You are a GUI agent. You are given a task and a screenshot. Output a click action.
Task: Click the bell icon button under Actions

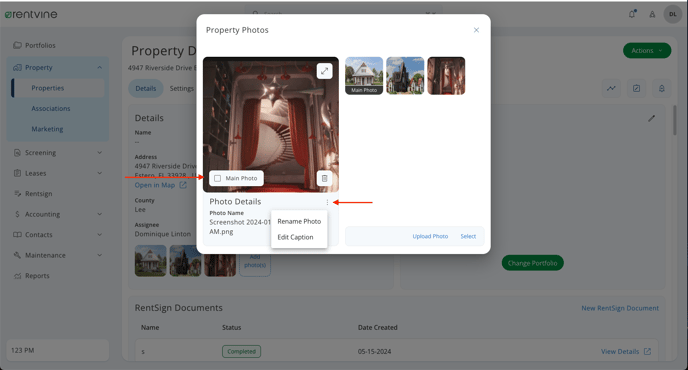tap(662, 89)
